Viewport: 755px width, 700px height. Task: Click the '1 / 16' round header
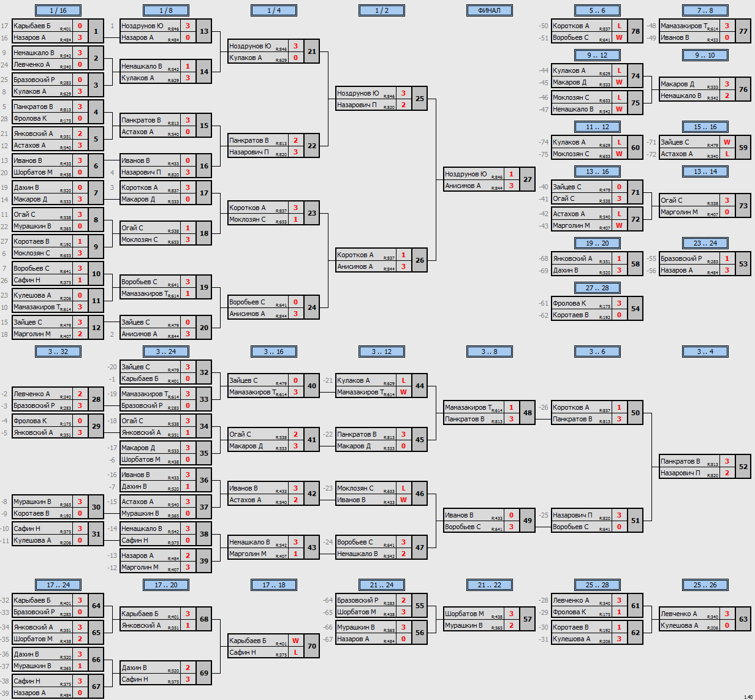click(58, 10)
